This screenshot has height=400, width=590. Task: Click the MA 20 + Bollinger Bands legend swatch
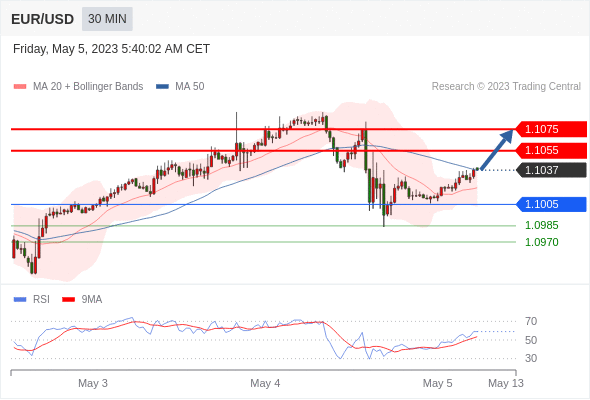tap(20, 87)
